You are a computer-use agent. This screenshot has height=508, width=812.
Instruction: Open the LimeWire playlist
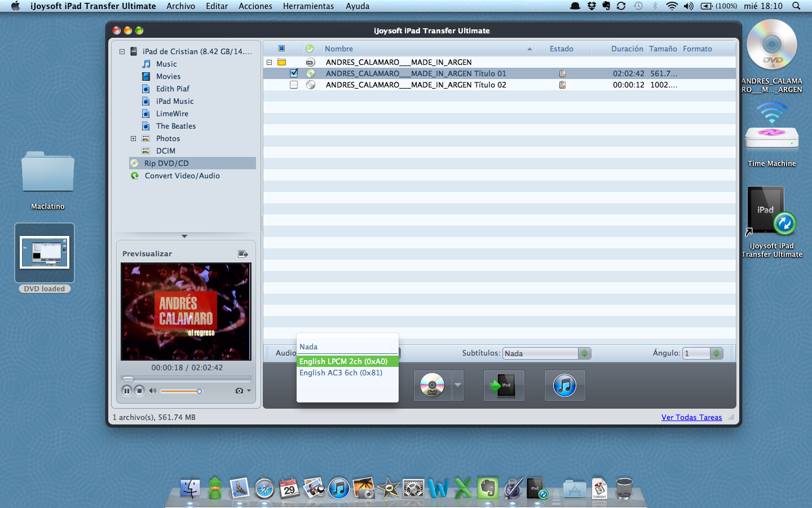pyautogui.click(x=172, y=113)
